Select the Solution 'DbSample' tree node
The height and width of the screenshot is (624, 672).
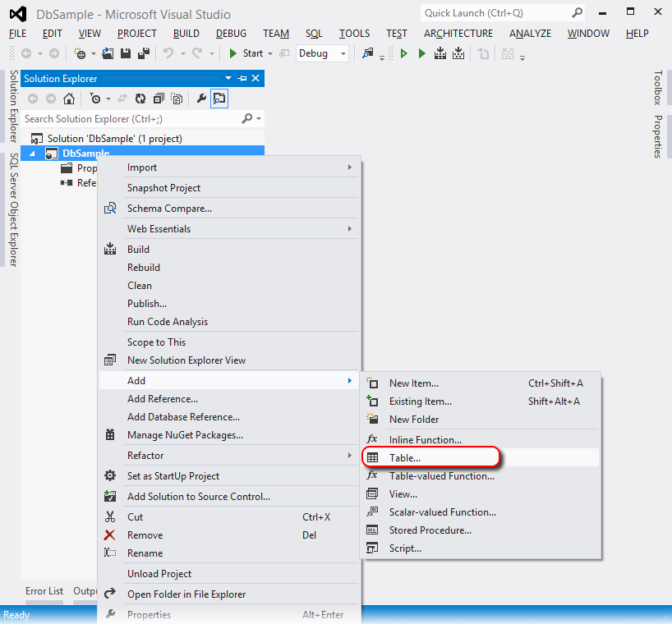click(x=115, y=139)
